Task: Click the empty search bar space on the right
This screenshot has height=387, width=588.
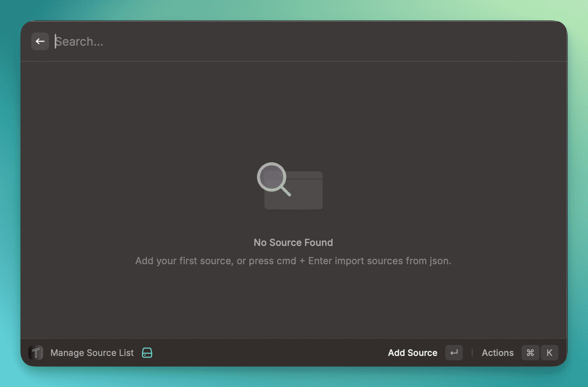Action: tap(438, 42)
